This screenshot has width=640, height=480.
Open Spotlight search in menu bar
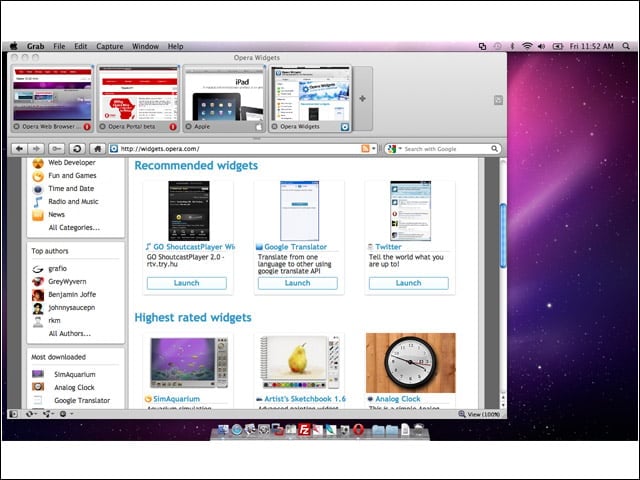click(x=626, y=46)
